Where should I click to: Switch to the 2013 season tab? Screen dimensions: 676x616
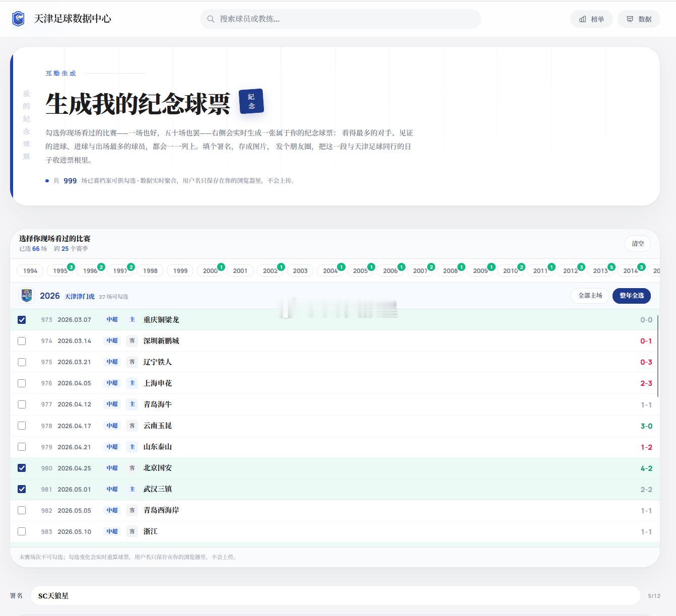pos(600,270)
